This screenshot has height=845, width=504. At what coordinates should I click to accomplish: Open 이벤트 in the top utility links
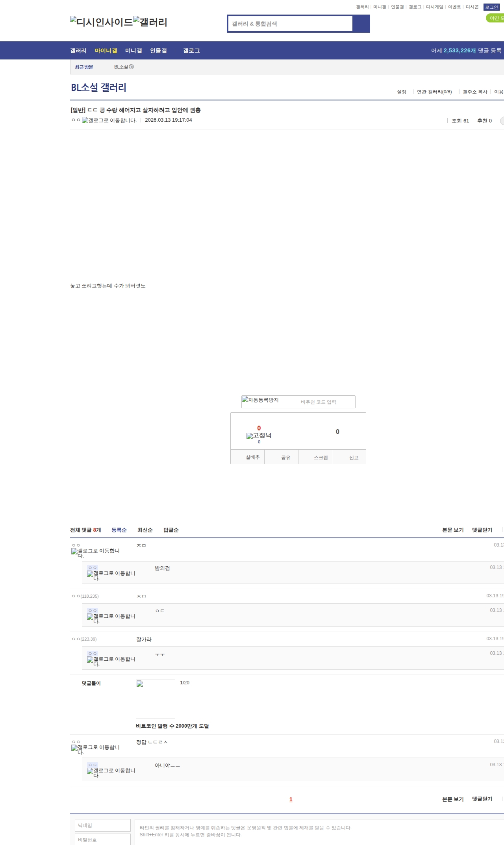(454, 7)
